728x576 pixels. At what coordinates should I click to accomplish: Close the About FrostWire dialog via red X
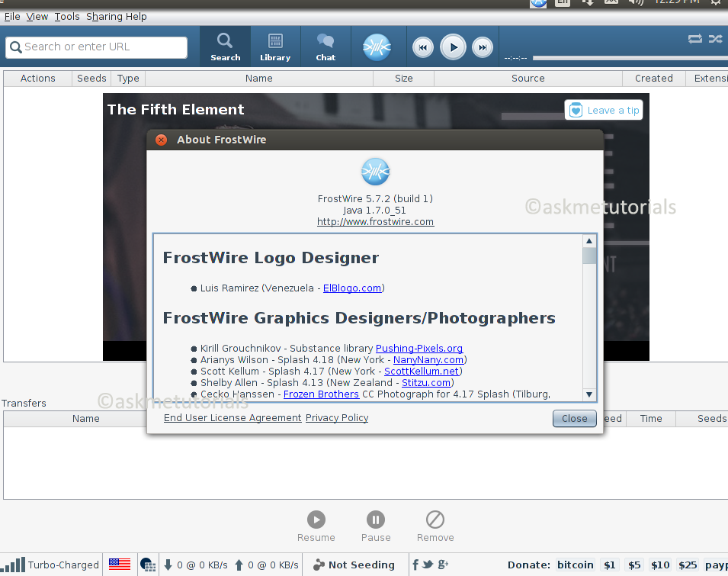pyautogui.click(x=161, y=140)
